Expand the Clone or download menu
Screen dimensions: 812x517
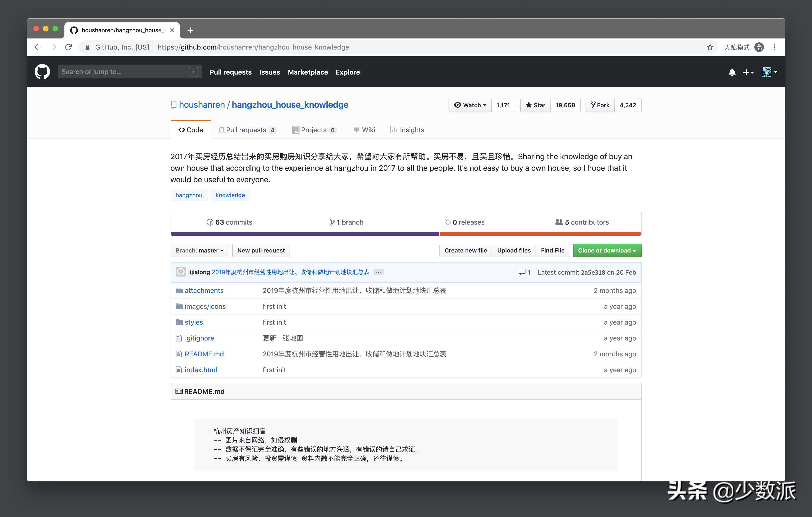[607, 251]
